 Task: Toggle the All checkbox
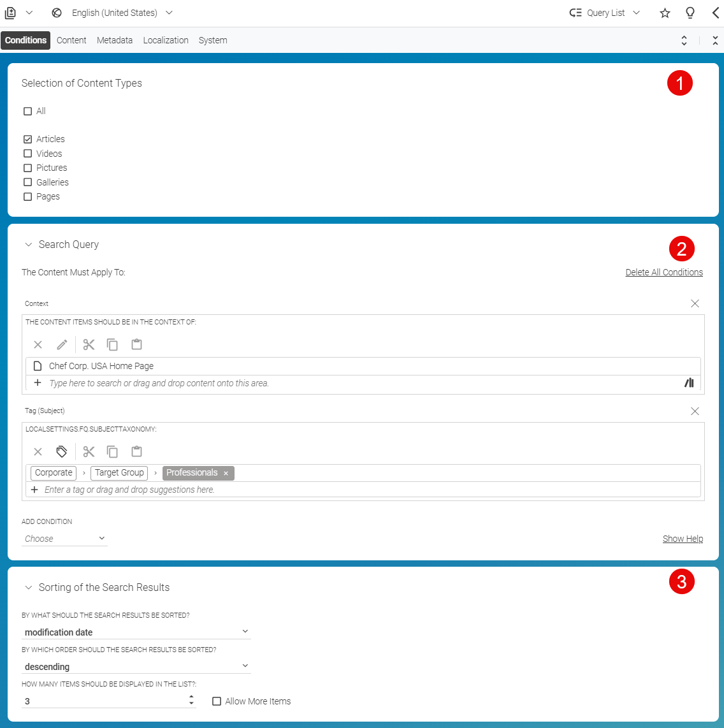[28, 110]
